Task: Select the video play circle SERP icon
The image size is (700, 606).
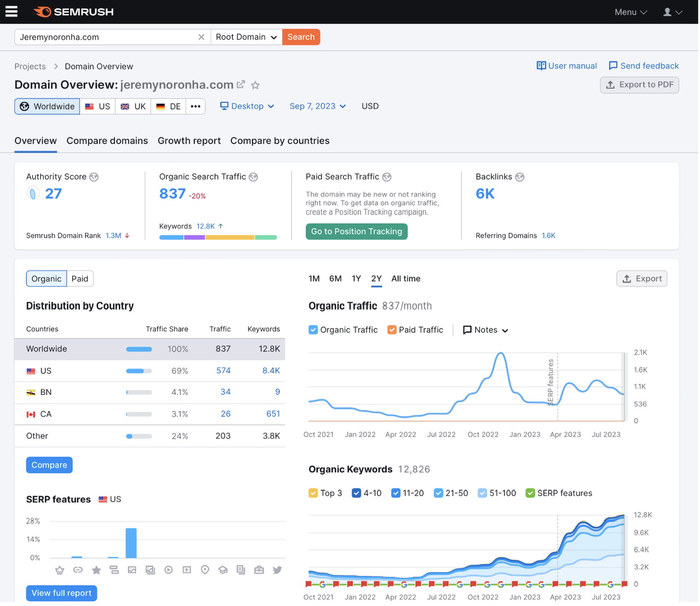Action: (168, 570)
